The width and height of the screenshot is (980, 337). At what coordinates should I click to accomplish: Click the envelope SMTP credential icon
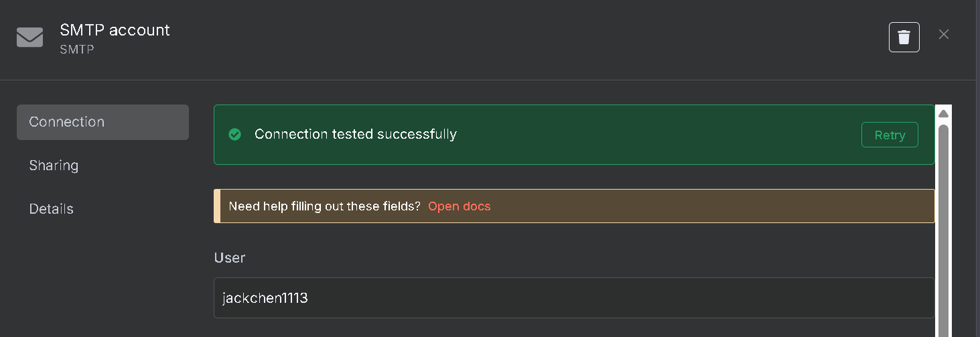click(x=29, y=38)
